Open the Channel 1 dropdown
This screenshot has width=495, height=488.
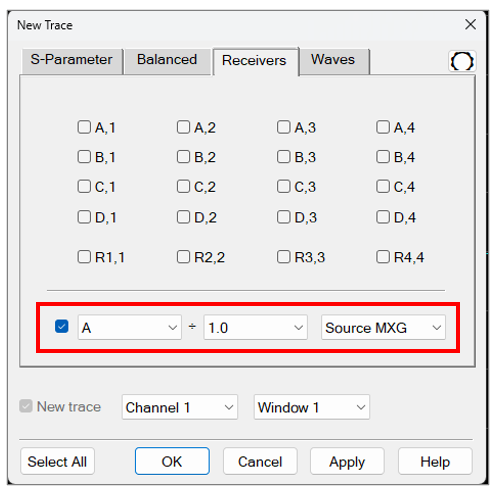pos(180,407)
